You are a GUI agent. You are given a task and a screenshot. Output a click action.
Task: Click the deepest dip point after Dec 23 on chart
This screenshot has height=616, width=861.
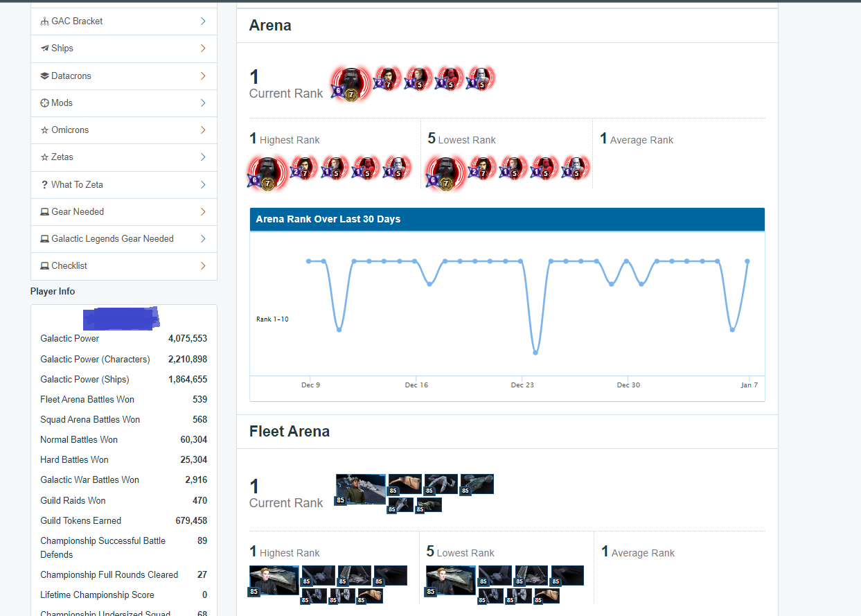(535, 353)
